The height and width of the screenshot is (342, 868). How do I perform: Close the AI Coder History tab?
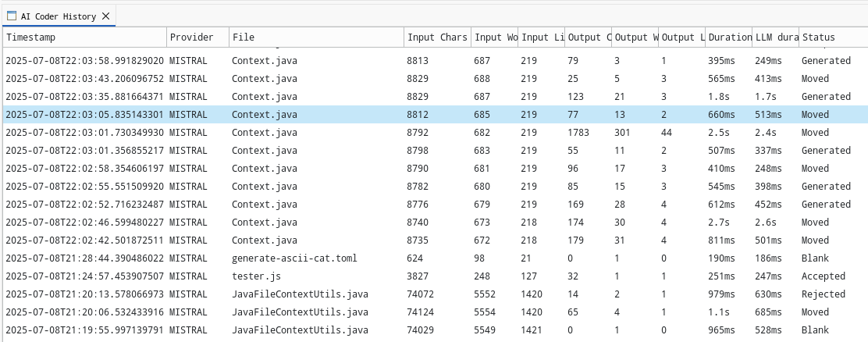tap(107, 16)
